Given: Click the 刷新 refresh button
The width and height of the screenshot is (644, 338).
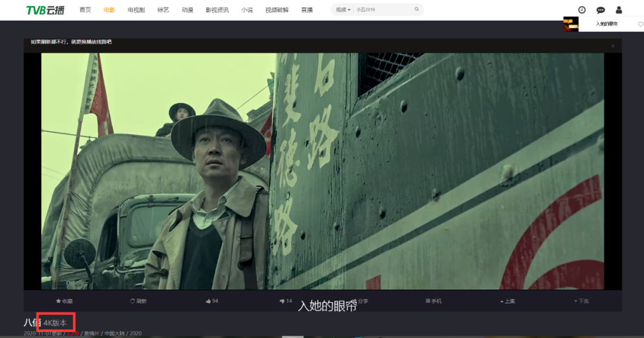Looking at the screenshot, I should coord(138,301).
